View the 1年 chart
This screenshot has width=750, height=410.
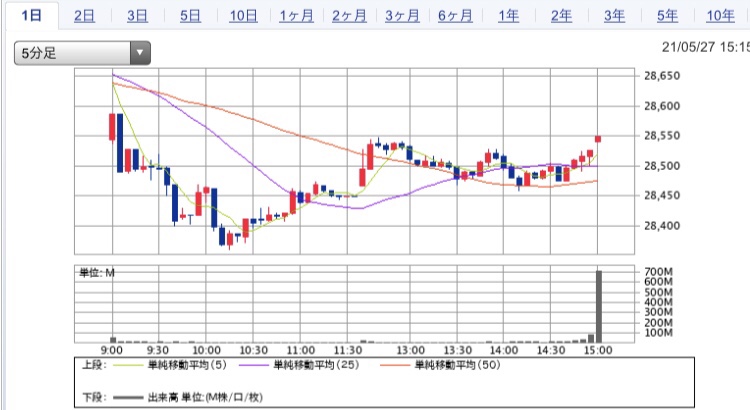[x=508, y=16]
